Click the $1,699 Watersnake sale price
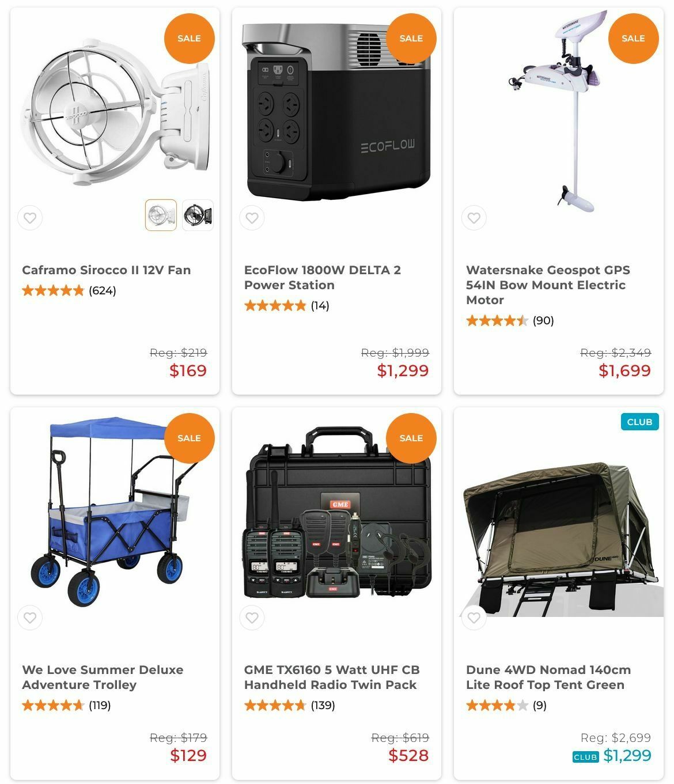The width and height of the screenshot is (674, 784). point(624,370)
